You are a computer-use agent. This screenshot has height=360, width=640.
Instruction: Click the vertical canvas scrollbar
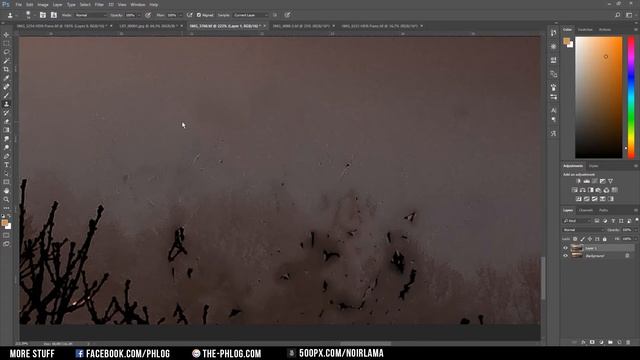543,278
